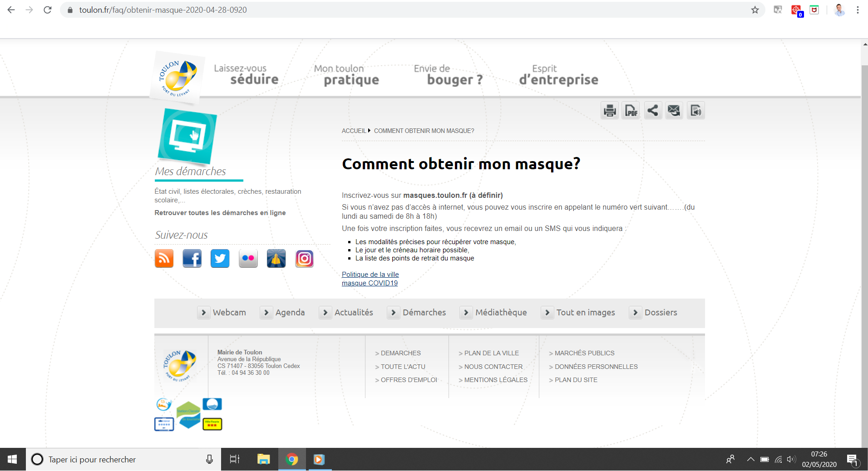Viewport: 868px width, 471px height.
Task: Expand the Médiathèque arrow button
Action: pos(466,313)
